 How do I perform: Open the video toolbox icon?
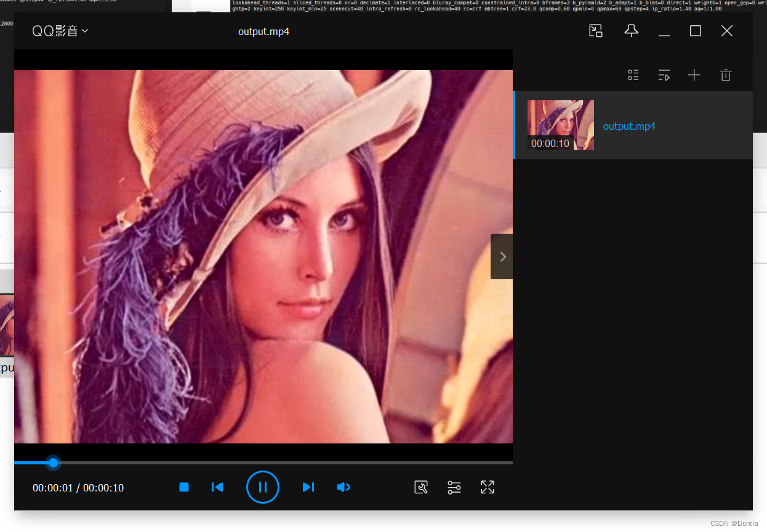coord(421,487)
